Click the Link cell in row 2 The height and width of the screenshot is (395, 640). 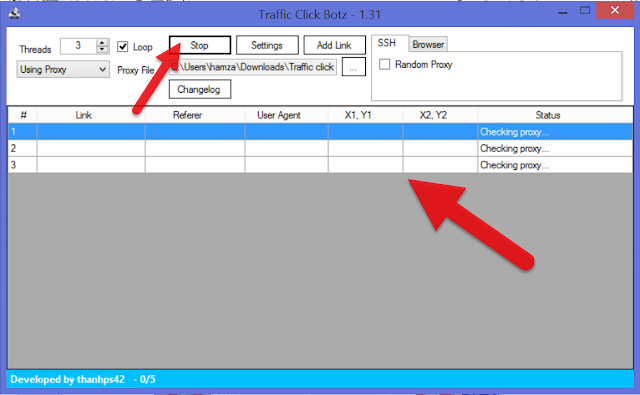[x=91, y=149]
